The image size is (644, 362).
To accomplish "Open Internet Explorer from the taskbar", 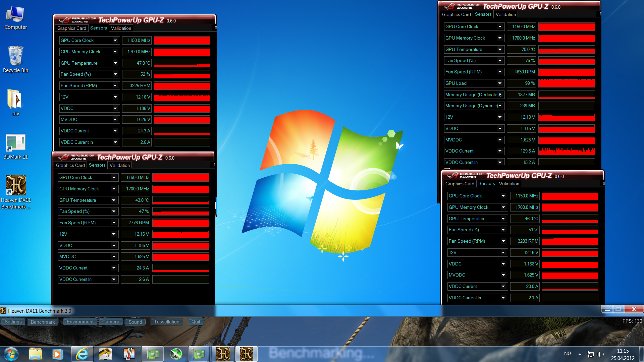I will click(82, 354).
